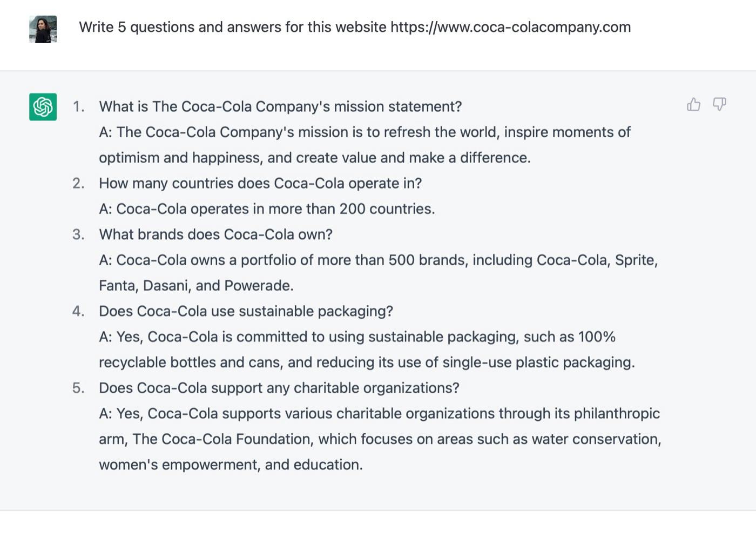The height and width of the screenshot is (551, 756).
Task: Click the "more than 500 brands" answer line
Action: pos(378,260)
